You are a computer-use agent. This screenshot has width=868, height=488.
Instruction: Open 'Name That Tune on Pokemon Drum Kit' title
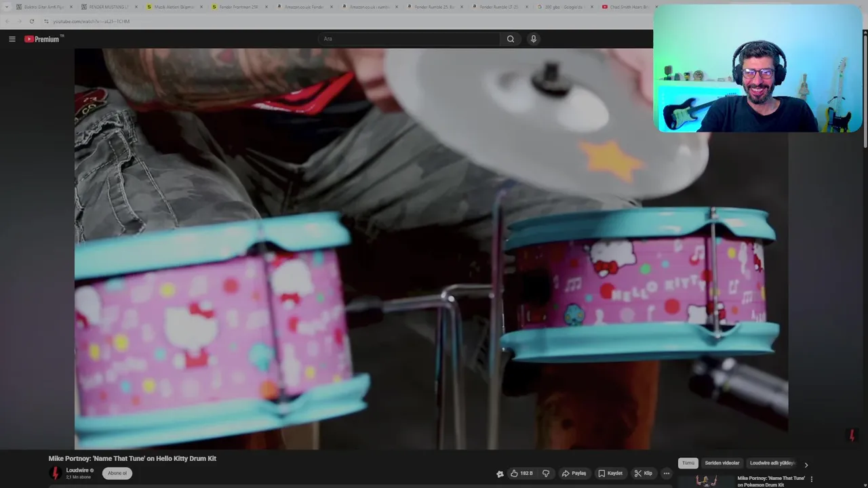click(771, 481)
